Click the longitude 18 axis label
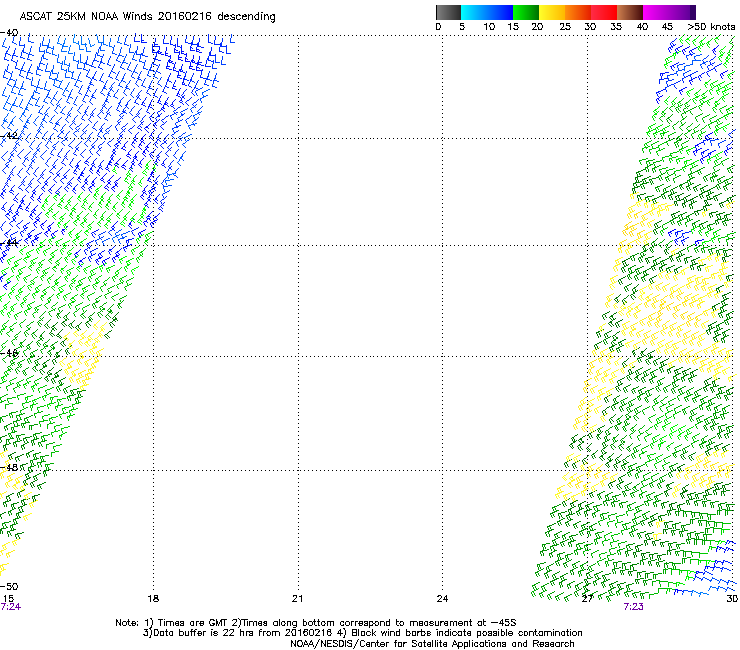740x650 pixels. (153, 599)
